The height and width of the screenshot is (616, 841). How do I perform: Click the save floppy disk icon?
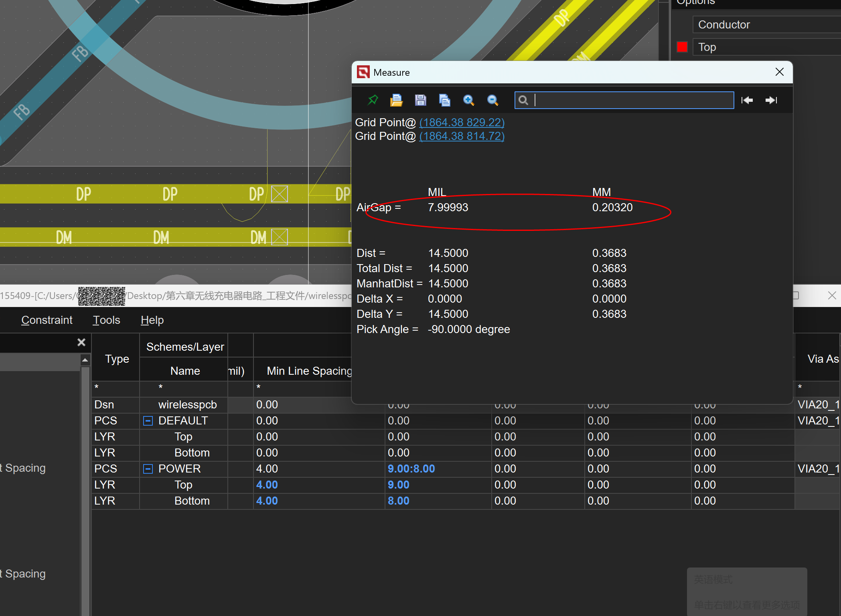420,100
